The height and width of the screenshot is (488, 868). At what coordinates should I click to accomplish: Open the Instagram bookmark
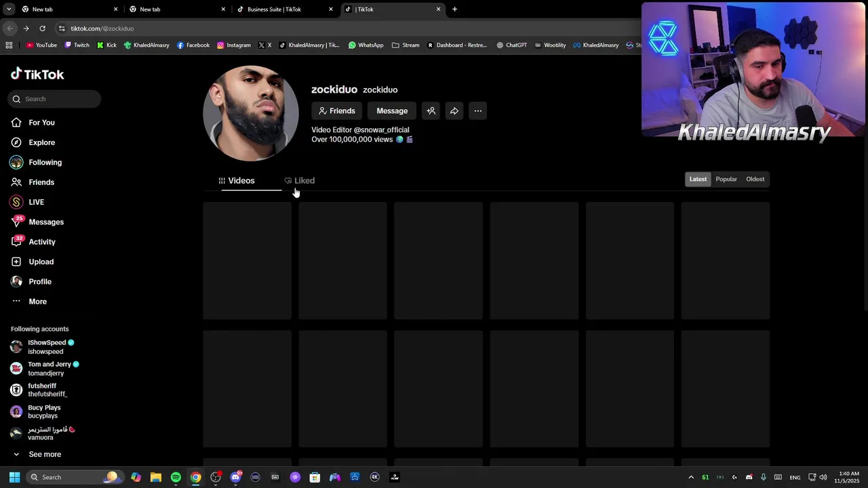(234, 45)
